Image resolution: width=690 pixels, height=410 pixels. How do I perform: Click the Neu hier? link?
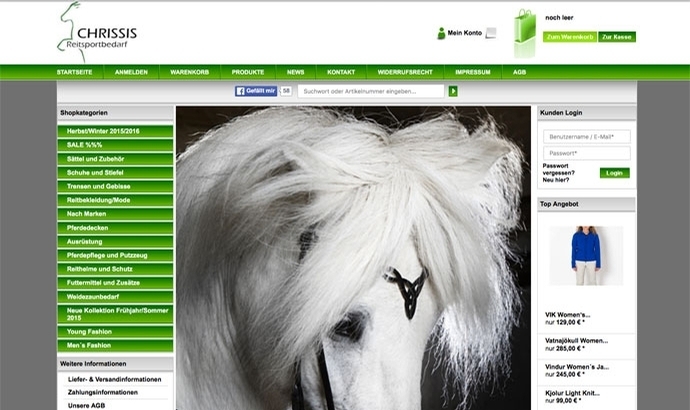(x=555, y=180)
